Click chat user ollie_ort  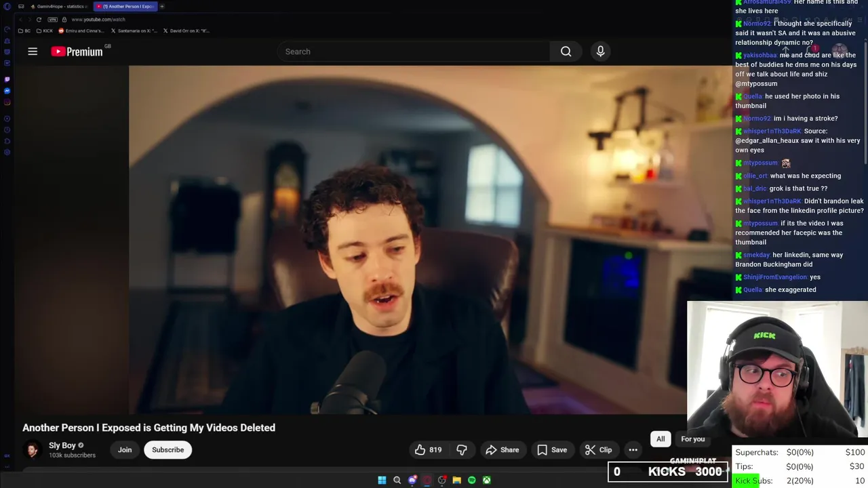tap(755, 176)
